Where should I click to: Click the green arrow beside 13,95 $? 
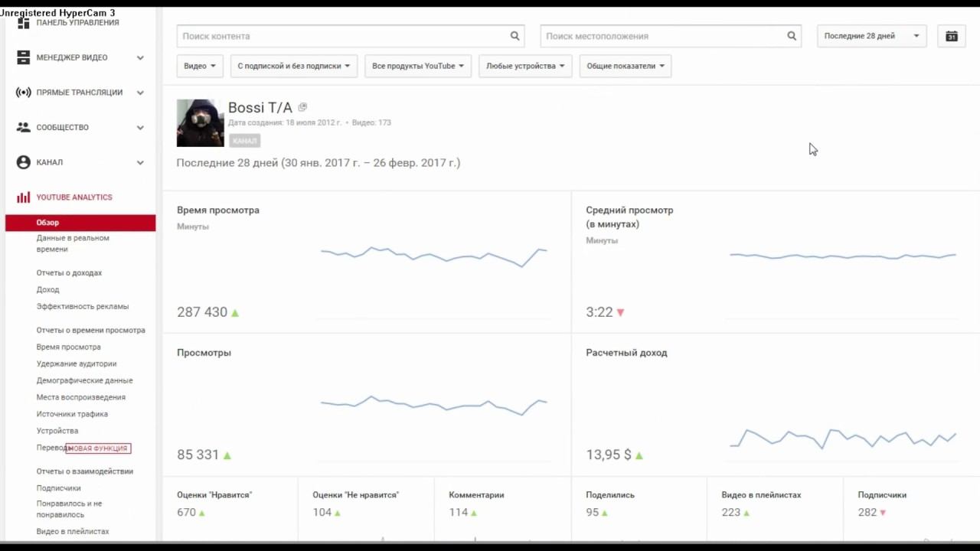click(639, 455)
